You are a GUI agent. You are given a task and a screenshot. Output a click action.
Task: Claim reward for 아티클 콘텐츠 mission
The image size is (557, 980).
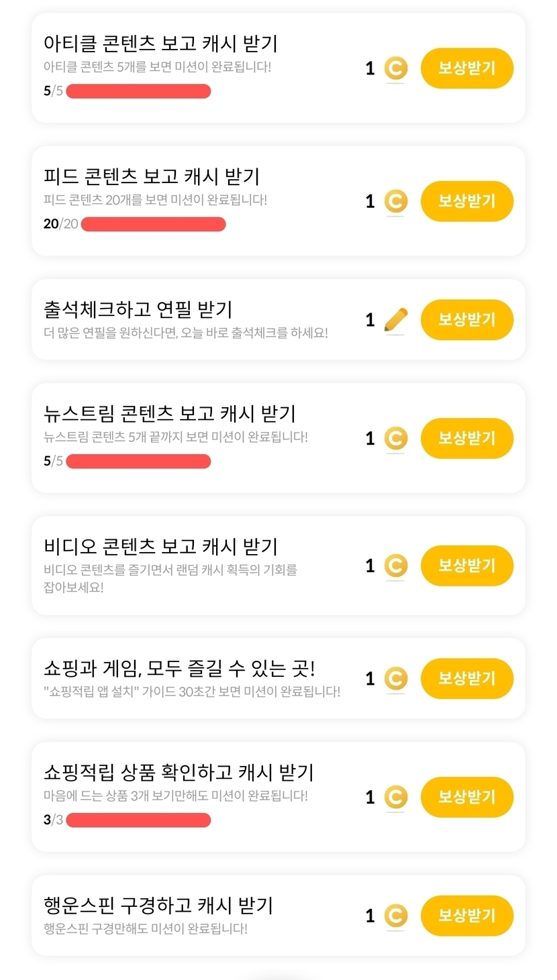point(466,68)
